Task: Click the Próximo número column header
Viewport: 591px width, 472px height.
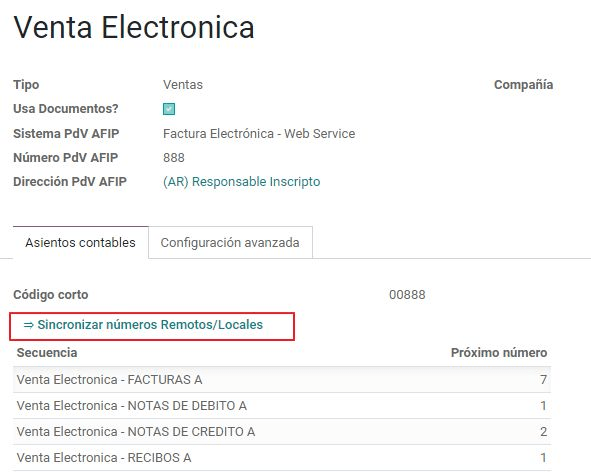Action: click(x=499, y=353)
